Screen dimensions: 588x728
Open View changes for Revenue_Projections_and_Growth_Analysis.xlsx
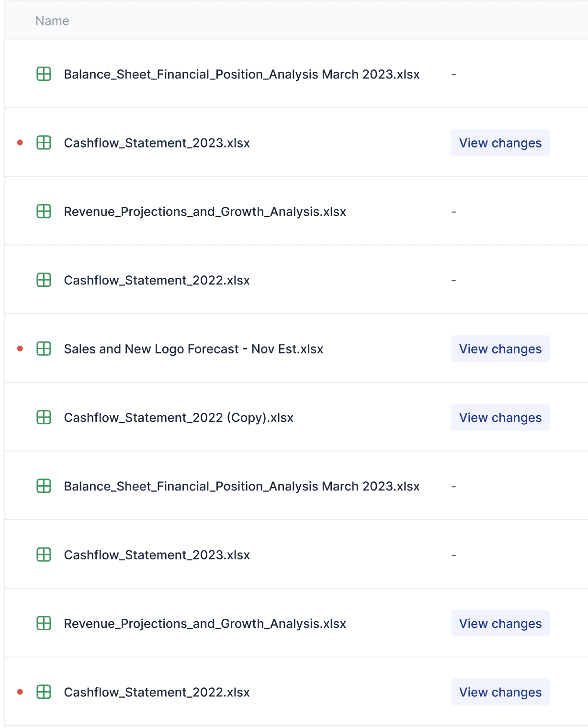500,623
